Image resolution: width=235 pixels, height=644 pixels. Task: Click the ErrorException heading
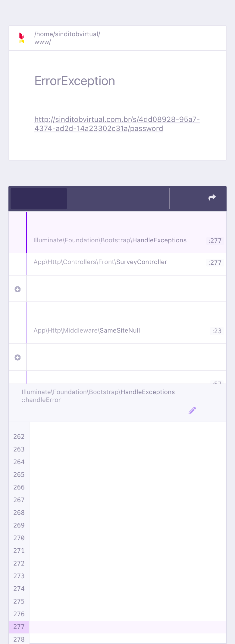coord(75,81)
